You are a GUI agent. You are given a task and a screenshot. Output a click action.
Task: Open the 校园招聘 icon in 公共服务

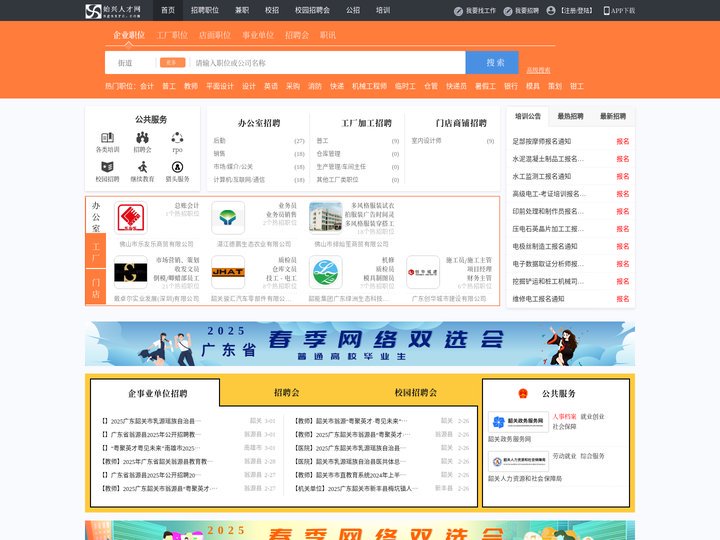(107, 167)
